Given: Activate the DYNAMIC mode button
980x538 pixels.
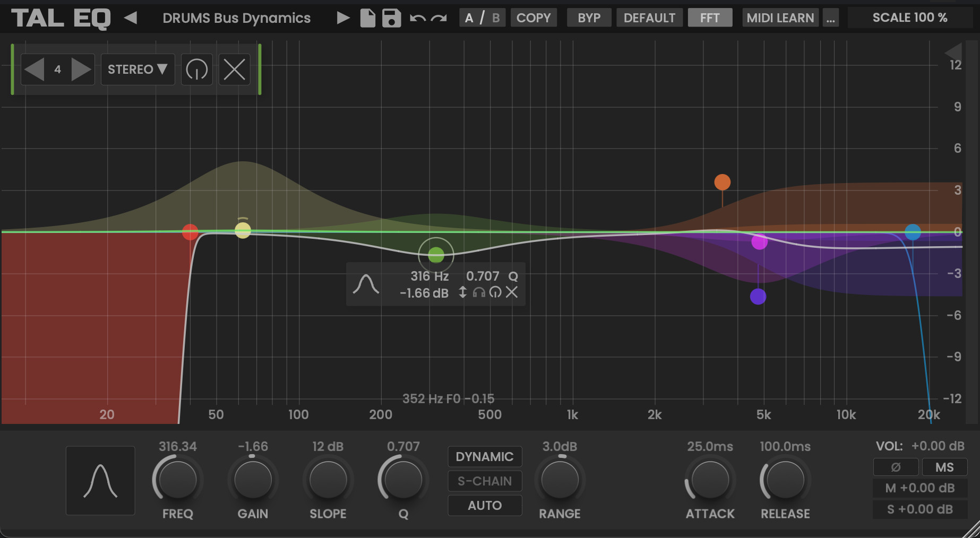Looking at the screenshot, I should (x=484, y=456).
